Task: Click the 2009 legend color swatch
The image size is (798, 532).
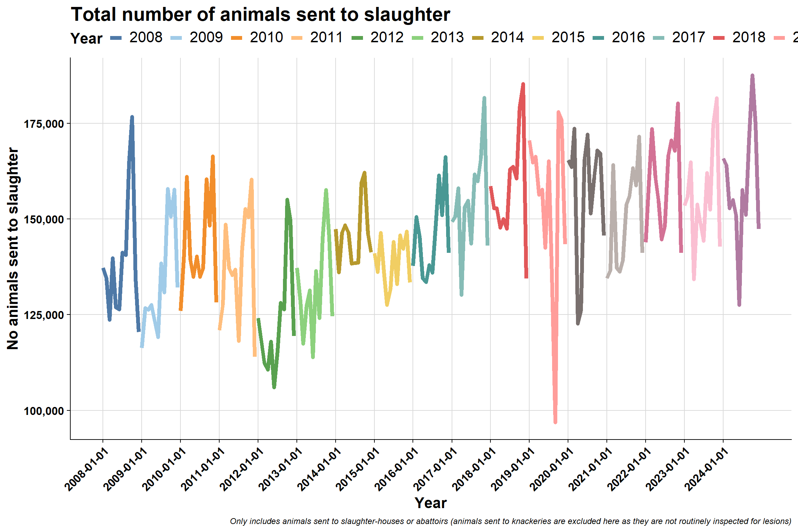Action: 176,38
